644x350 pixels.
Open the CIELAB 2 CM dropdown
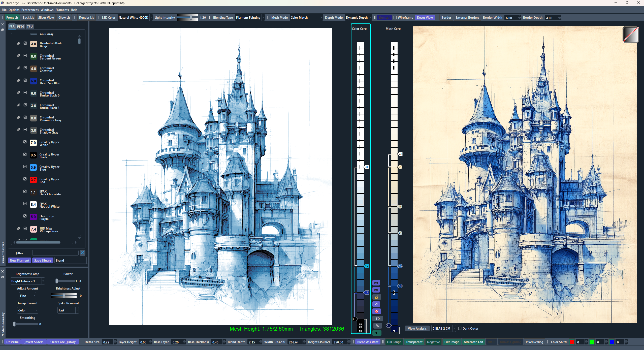(x=443, y=328)
